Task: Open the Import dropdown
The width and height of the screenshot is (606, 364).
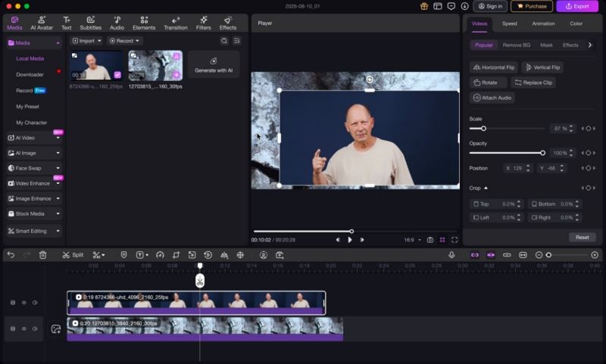Action: pos(87,41)
